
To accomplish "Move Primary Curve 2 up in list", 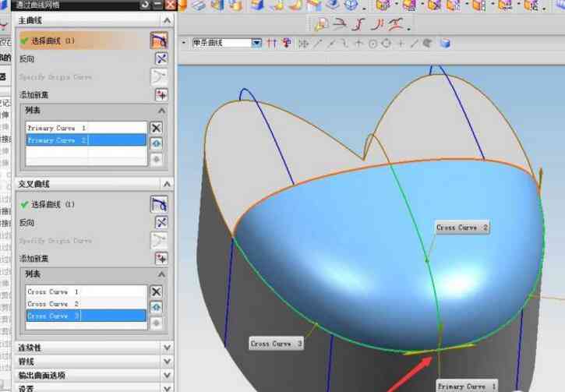I will tap(156, 143).
